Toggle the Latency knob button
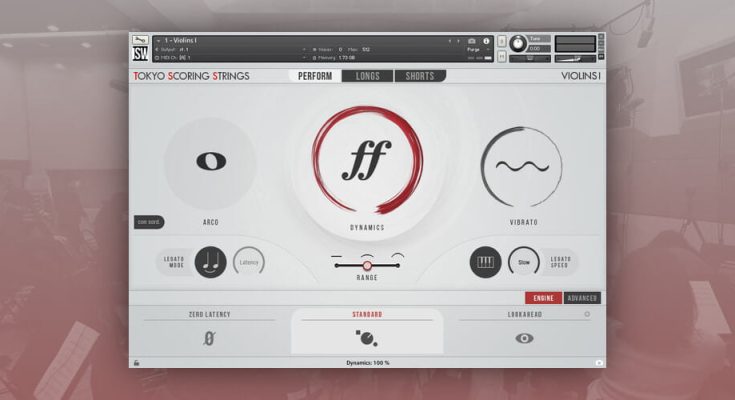 point(249,262)
